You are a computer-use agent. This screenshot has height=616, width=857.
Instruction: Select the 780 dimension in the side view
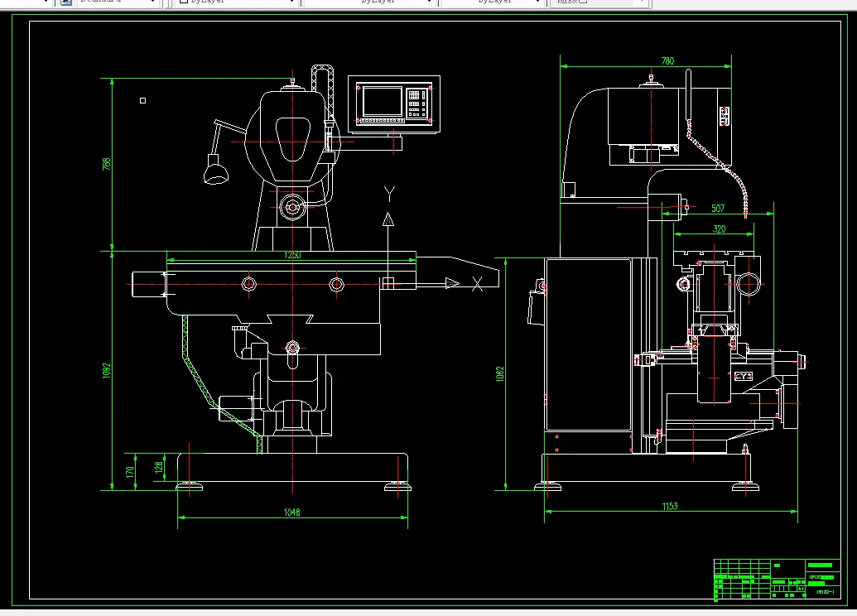coord(667,60)
